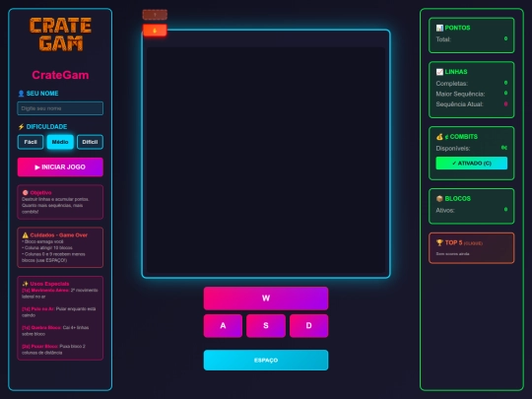Click the 'Sequência Atual:' row
Viewport: 532px width, 399px height.
click(472, 104)
